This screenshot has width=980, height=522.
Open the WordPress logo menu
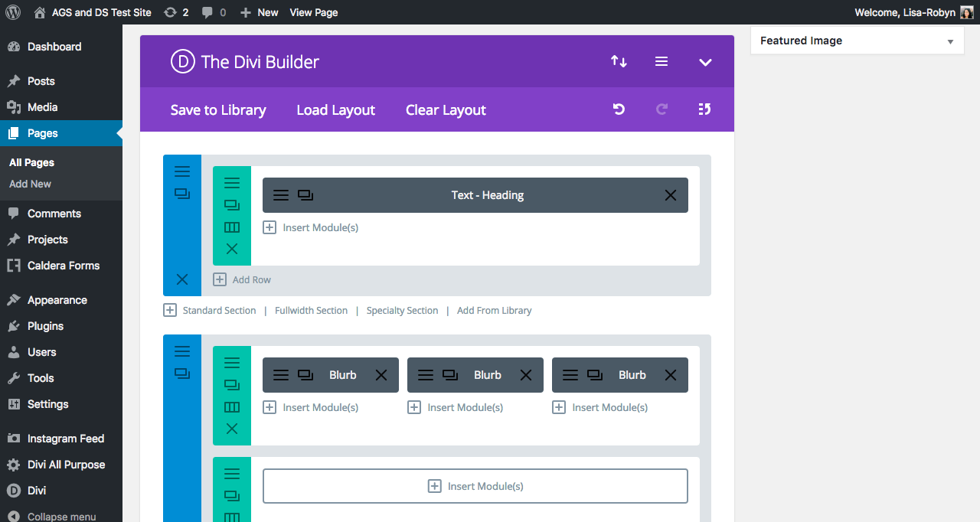[13, 12]
